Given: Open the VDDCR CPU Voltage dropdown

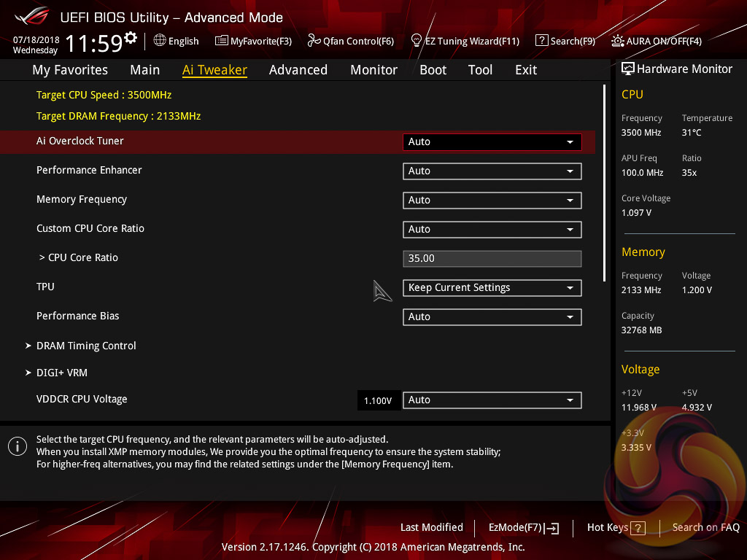Looking at the screenshot, I should click(x=492, y=400).
